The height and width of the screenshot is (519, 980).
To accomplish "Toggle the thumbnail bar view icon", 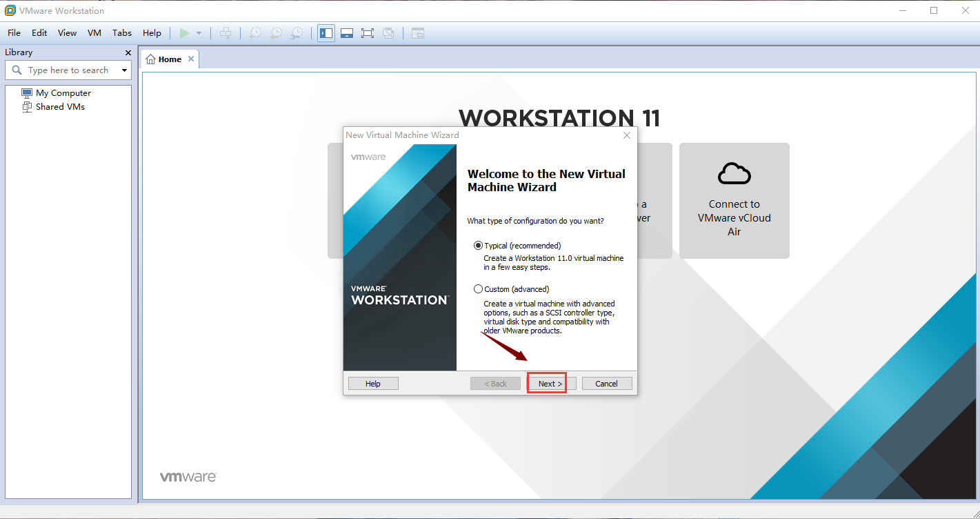I will [x=347, y=33].
